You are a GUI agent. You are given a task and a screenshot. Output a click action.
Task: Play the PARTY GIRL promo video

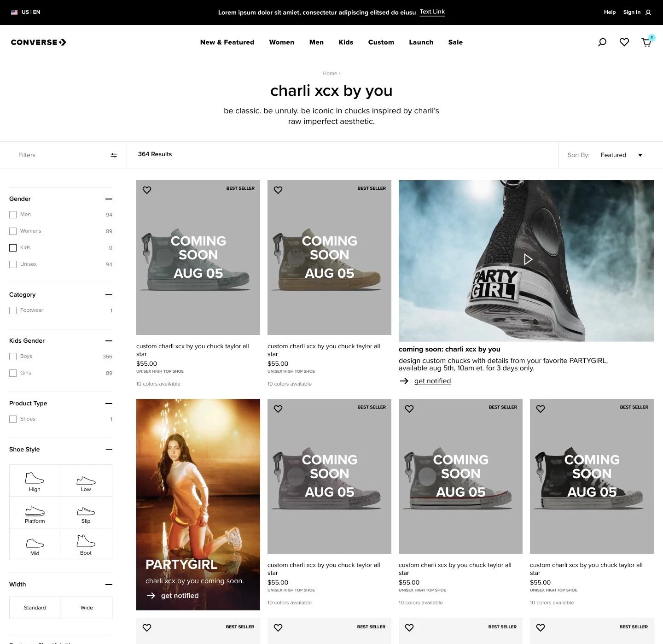pos(528,259)
